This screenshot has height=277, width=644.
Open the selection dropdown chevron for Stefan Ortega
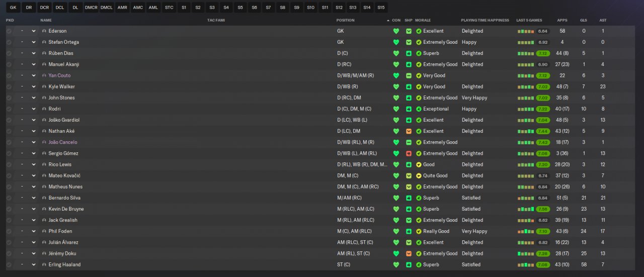pyautogui.click(x=34, y=42)
